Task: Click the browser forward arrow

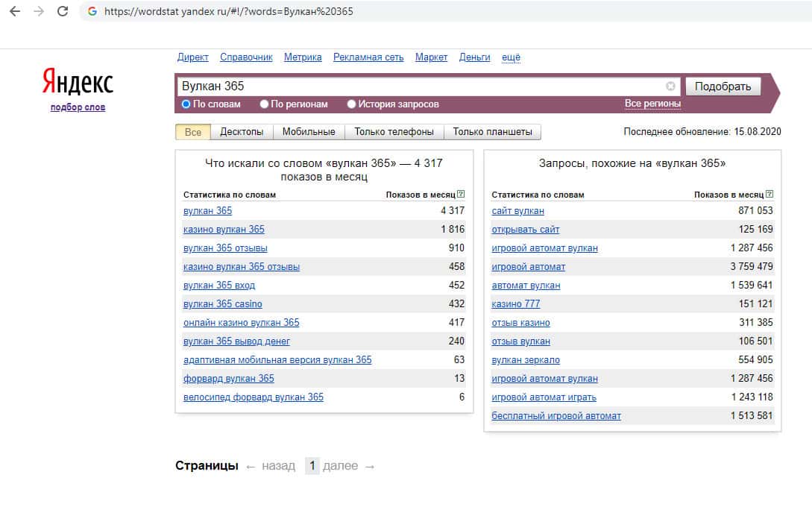Action: 38,11
